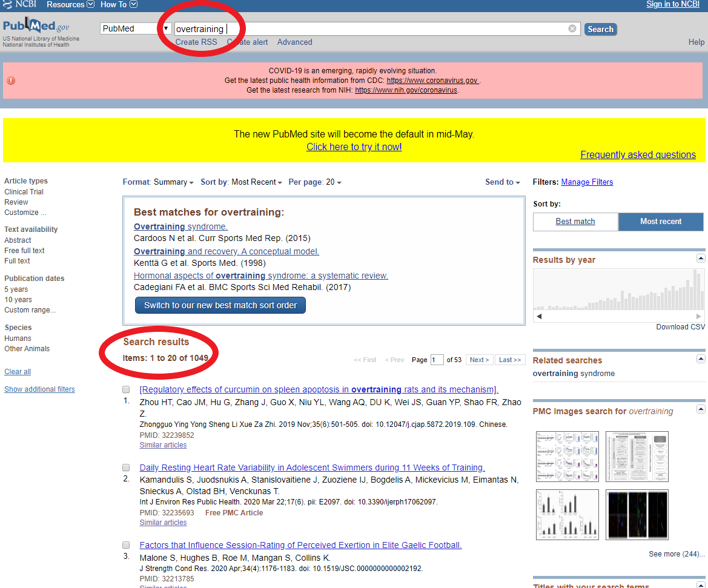Filter publication dates to 10 years
Image resolution: width=708 pixels, height=588 pixels.
click(18, 300)
